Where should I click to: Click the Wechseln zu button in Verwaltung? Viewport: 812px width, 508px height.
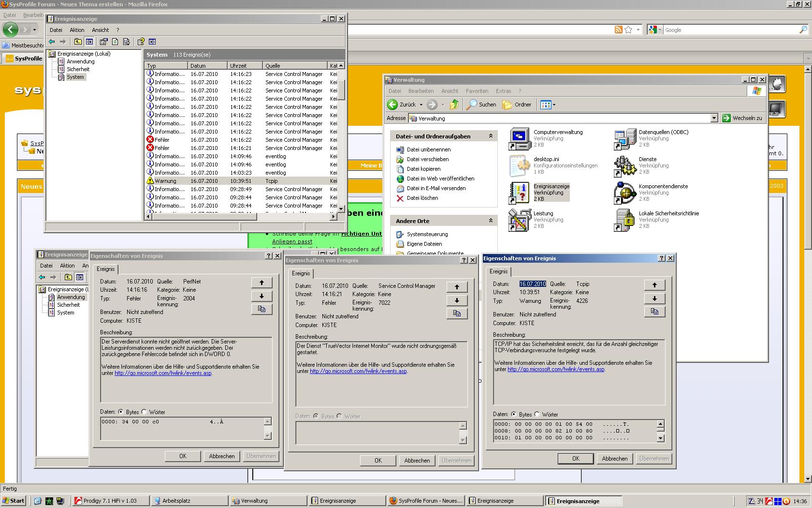pyautogui.click(x=742, y=119)
